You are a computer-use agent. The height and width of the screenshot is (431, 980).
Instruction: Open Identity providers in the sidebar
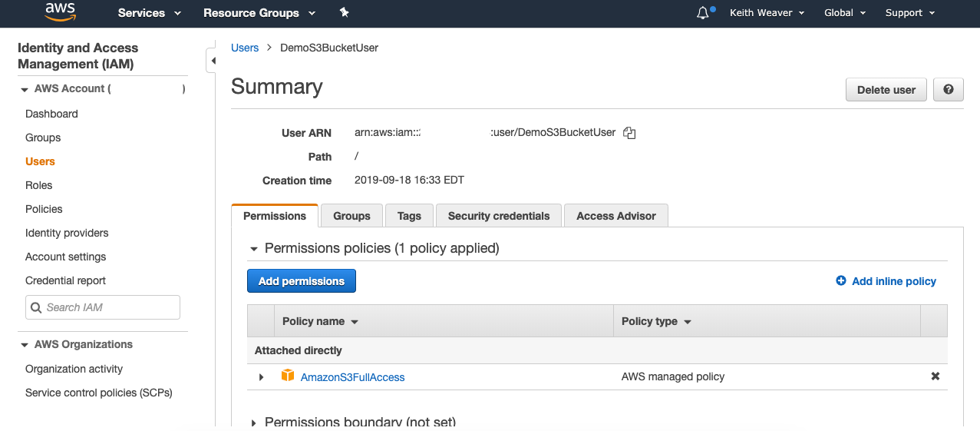[67, 233]
